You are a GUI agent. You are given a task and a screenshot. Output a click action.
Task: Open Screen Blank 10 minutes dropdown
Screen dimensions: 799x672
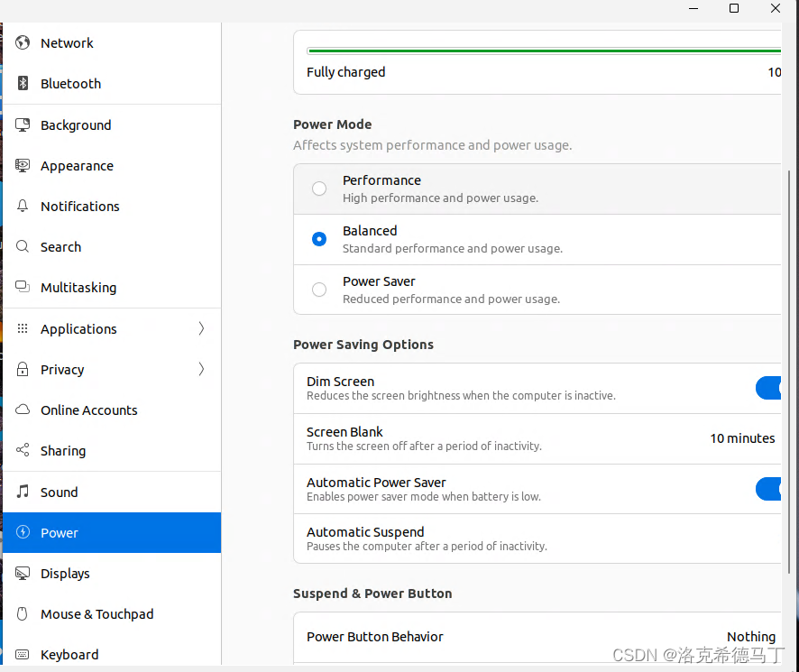[742, 438]
